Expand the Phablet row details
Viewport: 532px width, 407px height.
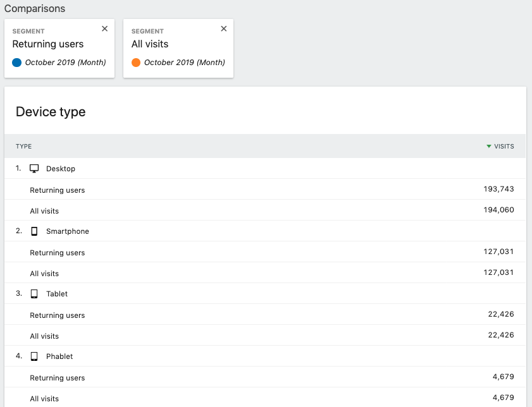coord(60,356)
